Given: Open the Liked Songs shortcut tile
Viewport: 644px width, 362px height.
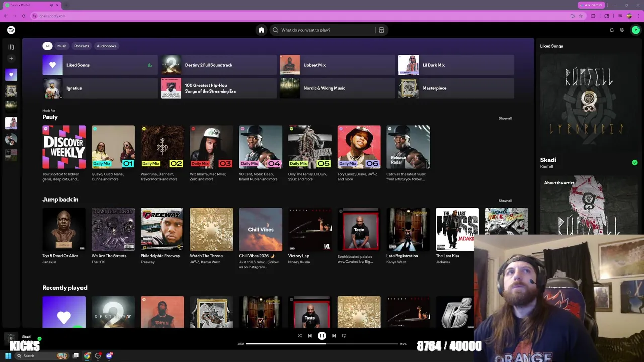Looking at the screenshot, I should point(100,65).
